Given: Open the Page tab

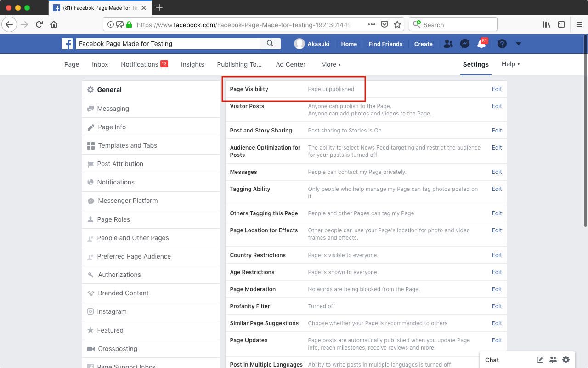Looking at the screenshot, I should (x=72, y=64).
